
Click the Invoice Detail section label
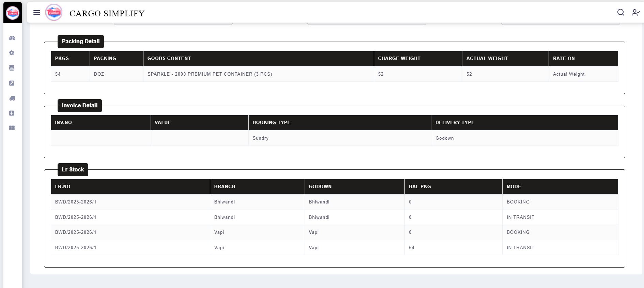click(x=79, y=106)
